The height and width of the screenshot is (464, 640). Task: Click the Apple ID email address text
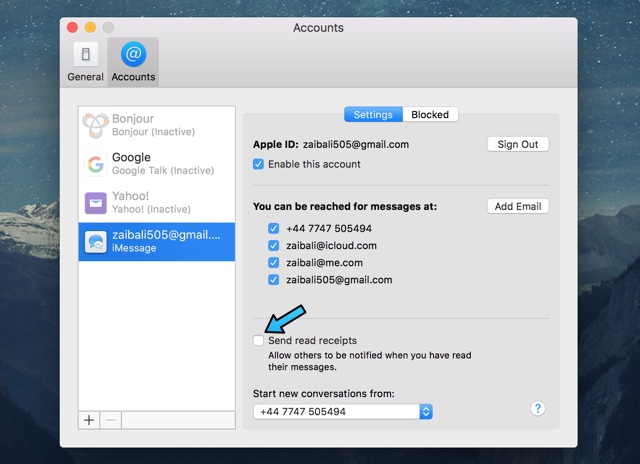point(356,144)
